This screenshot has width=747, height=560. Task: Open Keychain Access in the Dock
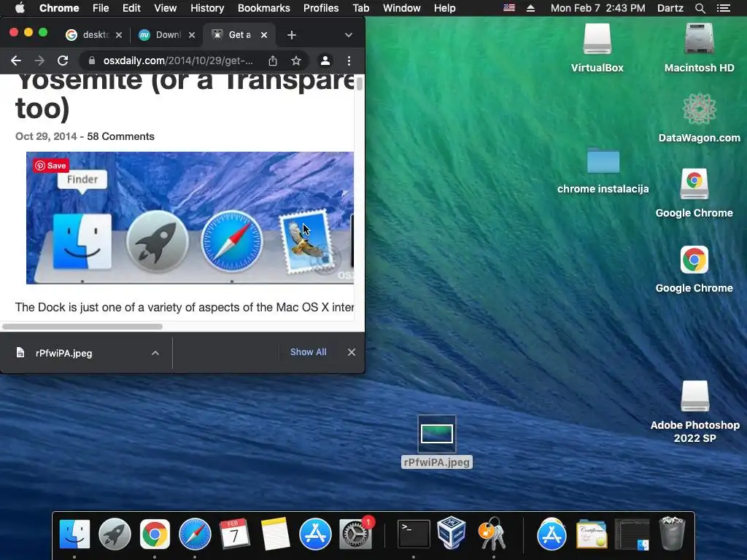[x=492, y=534]
